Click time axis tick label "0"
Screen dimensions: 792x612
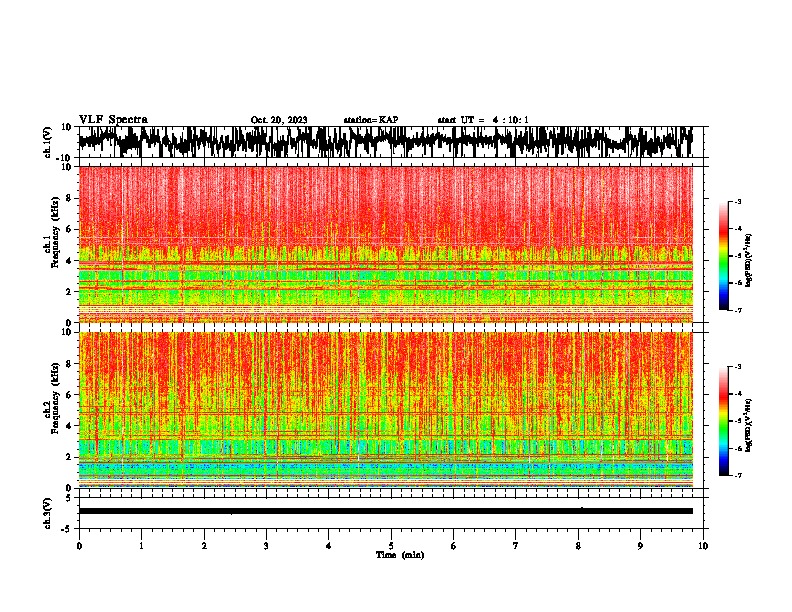click(x=79, y=546)
